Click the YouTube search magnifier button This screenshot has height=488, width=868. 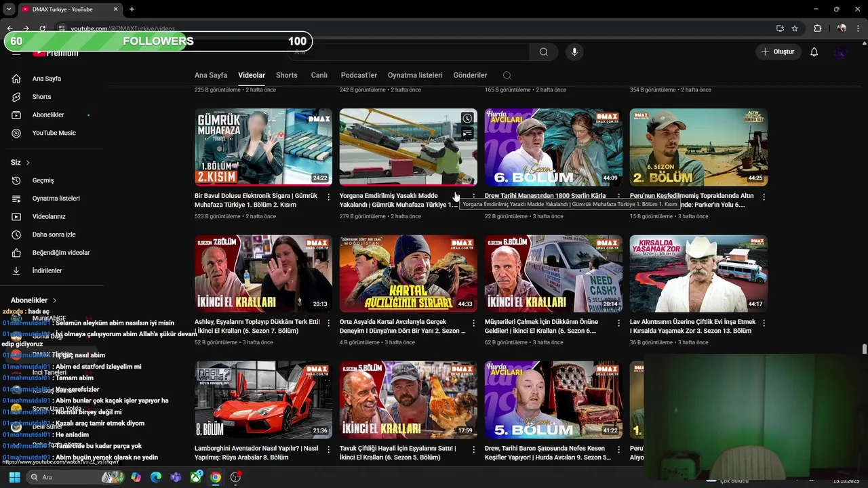point(544,52)
